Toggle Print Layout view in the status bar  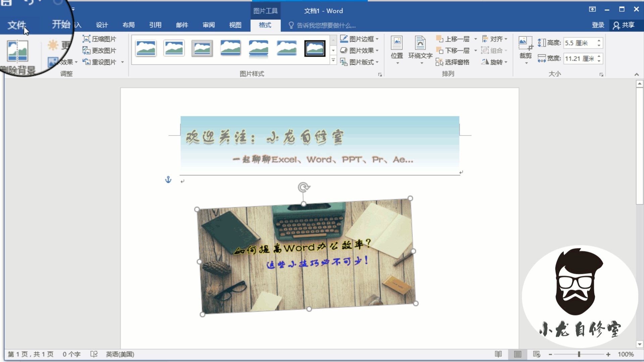click(518, 354)
